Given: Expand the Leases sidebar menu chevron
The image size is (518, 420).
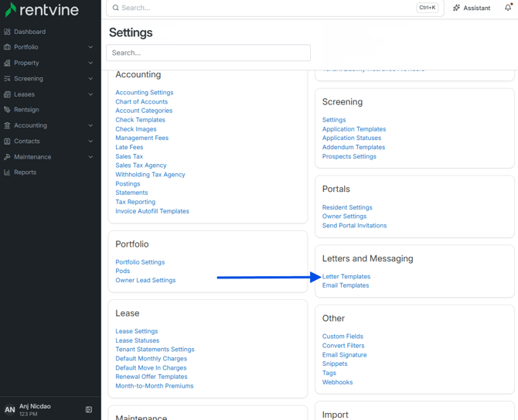Looking at the screenshot, I should coord(90,94).
